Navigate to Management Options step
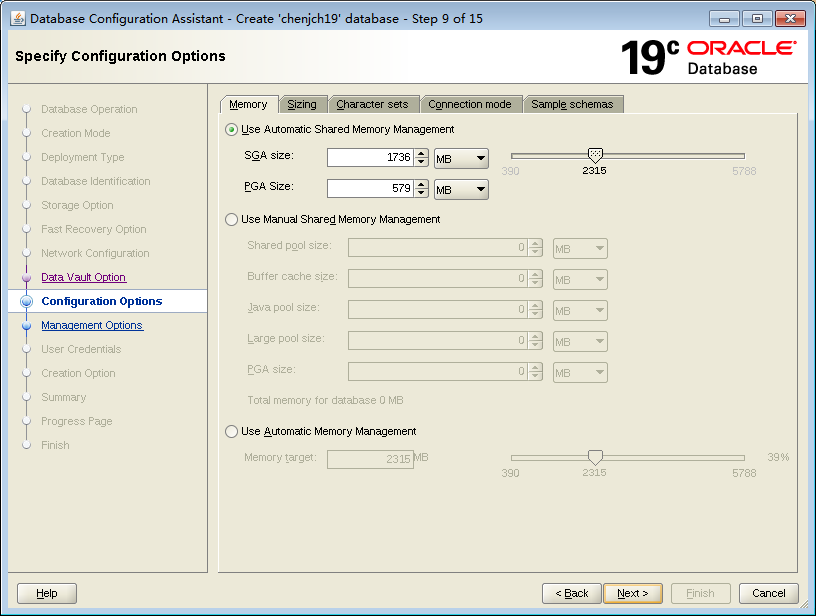Screen dimensions: 816x616 tap(92, 325)
